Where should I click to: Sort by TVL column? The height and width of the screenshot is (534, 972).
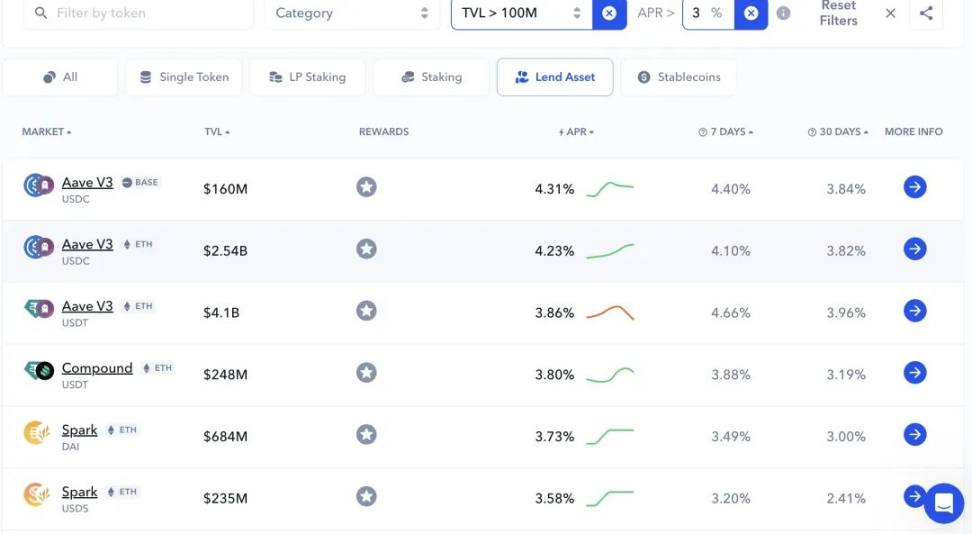(x=217, y=131)
